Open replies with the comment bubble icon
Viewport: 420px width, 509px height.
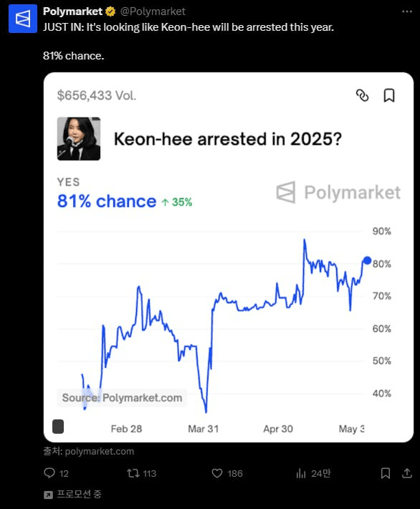coord(49,473)
